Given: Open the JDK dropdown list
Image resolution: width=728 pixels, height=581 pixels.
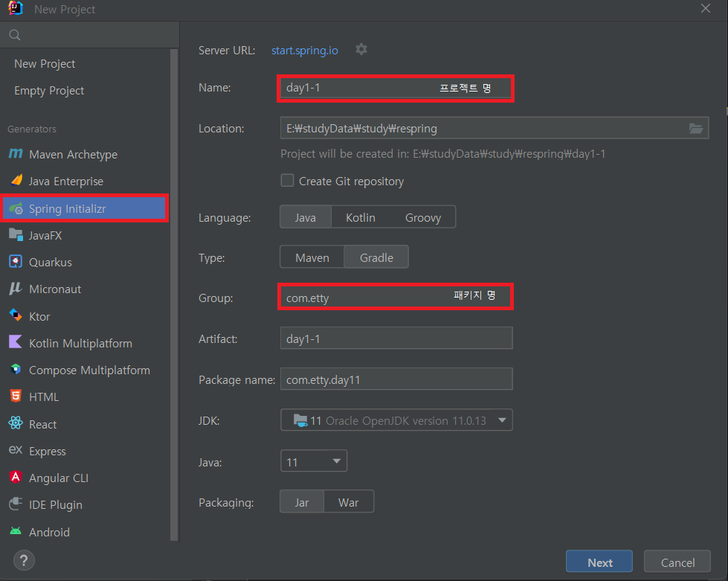Looking at the screenshot, I should tap(396, 420).
